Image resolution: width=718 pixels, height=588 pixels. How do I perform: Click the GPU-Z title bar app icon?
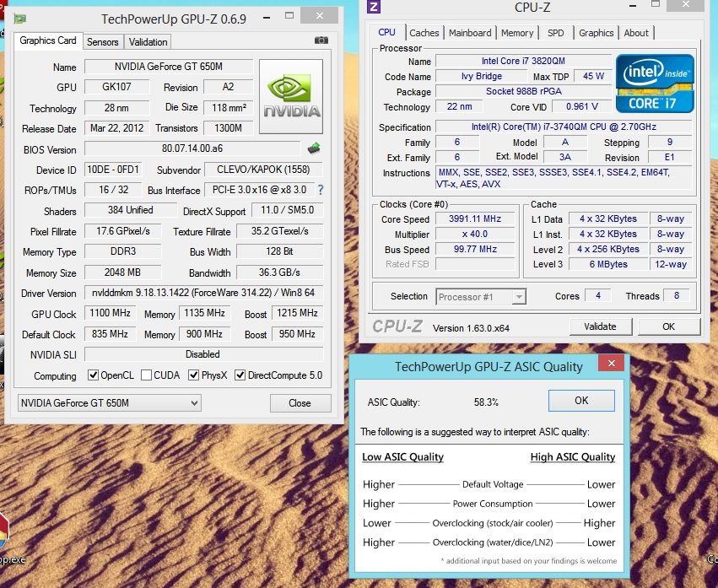coord(20,19)
